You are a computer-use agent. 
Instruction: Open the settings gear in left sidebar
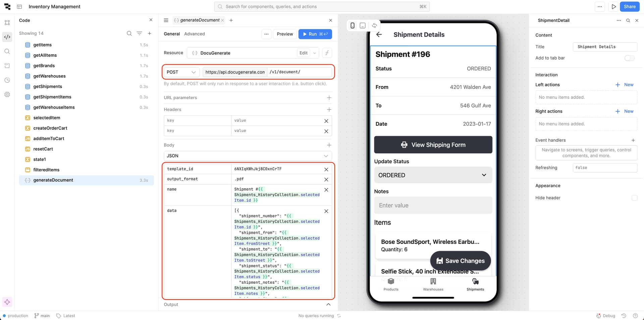point(7,94)
